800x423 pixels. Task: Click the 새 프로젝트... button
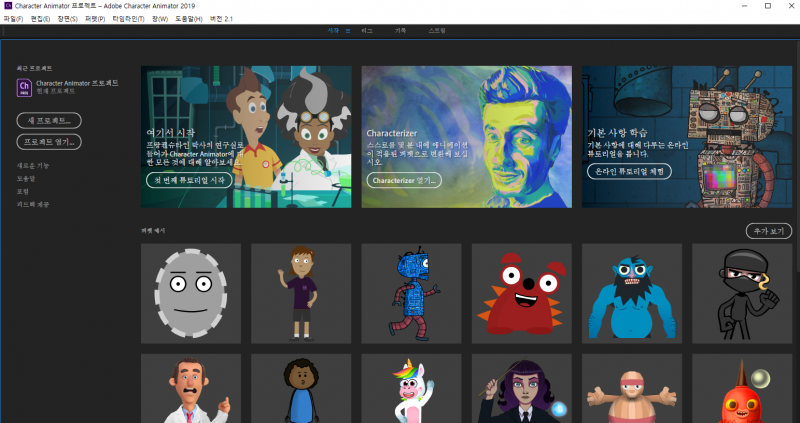tap(49, 120)
